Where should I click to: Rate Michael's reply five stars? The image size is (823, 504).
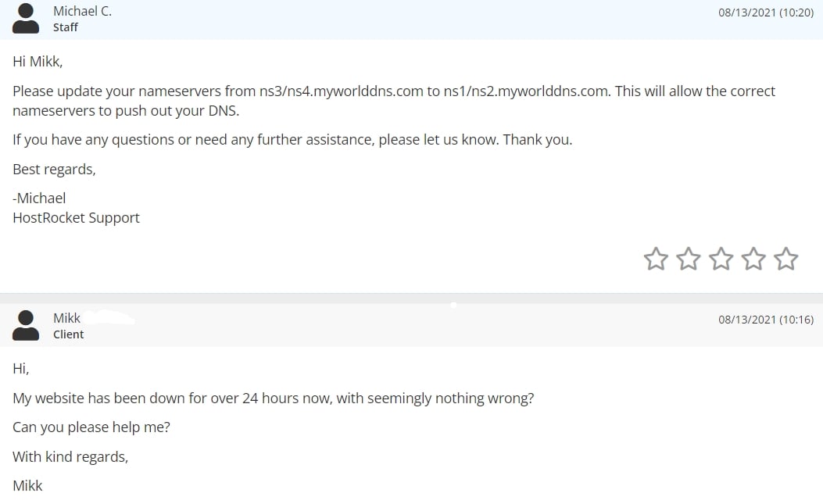pos(785,259)
